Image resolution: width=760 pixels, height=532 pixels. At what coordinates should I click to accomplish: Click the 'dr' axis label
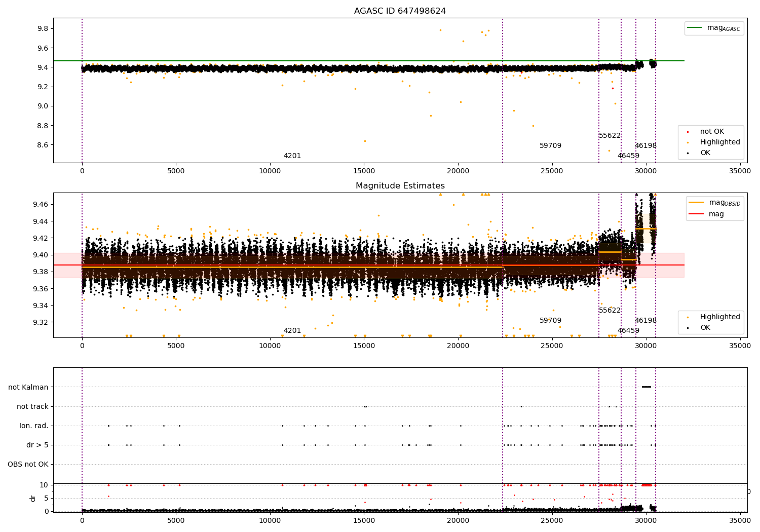click(33, 498)
